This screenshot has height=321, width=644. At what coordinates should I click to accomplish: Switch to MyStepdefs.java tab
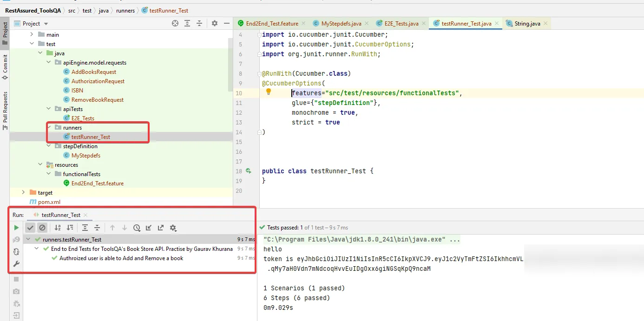341,23
